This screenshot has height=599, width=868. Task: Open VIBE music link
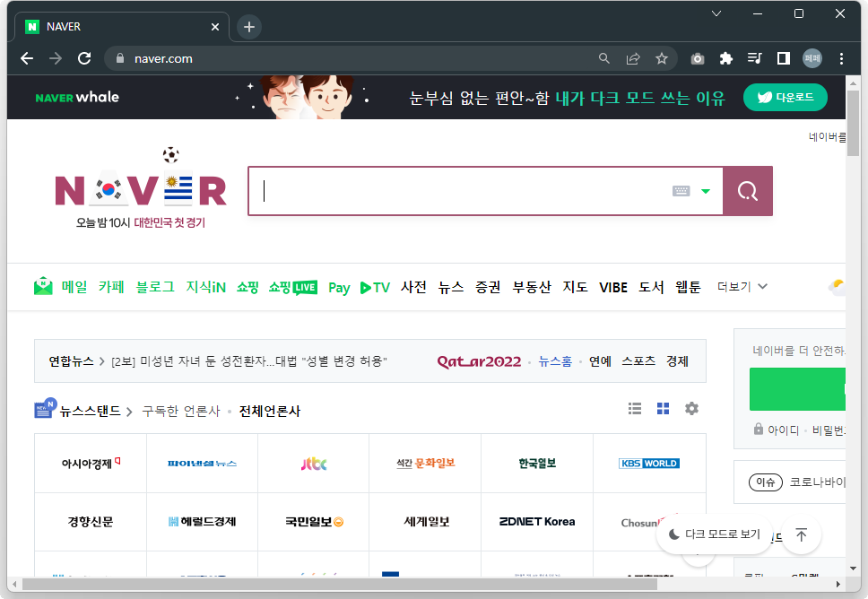click(613, 287)
